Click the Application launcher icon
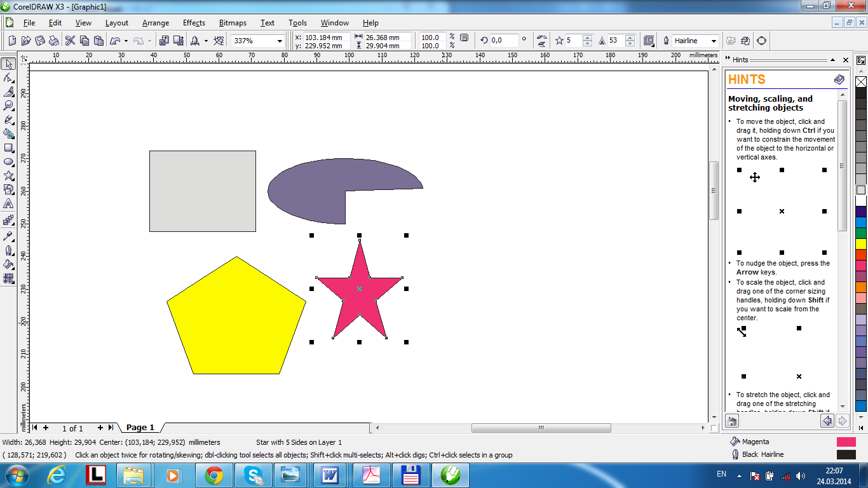This screenshot has height=488, width=868. tap(195, 41)
